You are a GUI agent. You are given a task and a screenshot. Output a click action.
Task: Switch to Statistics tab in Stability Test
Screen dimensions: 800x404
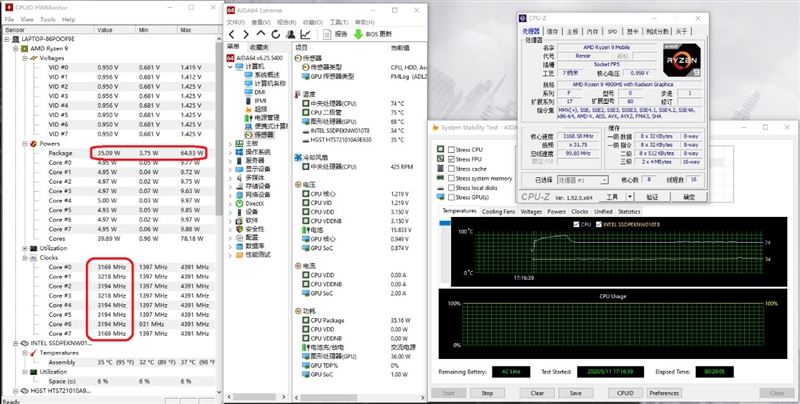click(x=629, y=212)
